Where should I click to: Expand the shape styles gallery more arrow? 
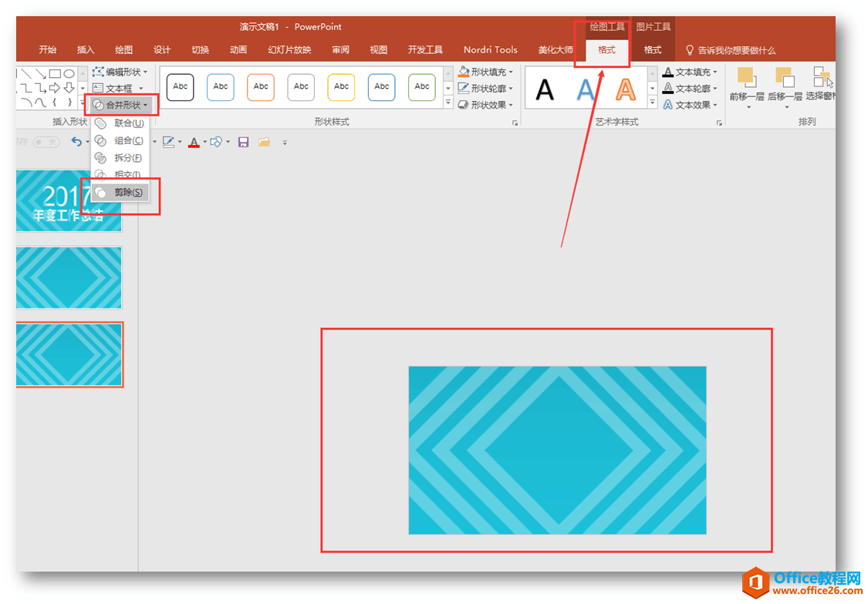448,103
